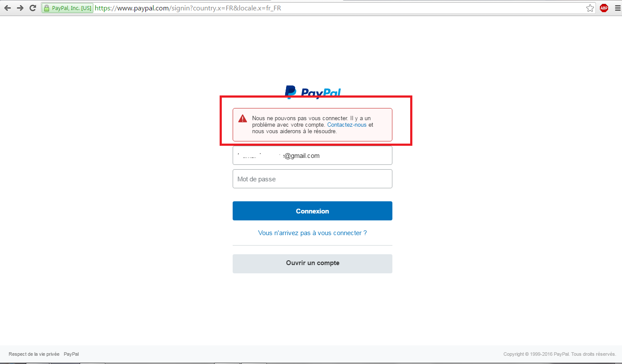Click the red warning triangle icon
Image resolution: width=622 pixels, height=364 pixels.
pyautogui.click(x=243, y=118)
